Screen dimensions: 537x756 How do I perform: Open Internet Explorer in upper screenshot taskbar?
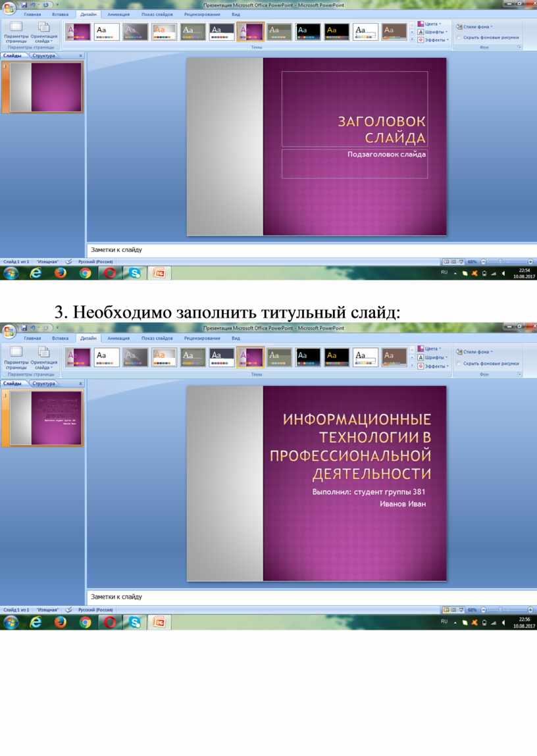click(x=36, y=273)
